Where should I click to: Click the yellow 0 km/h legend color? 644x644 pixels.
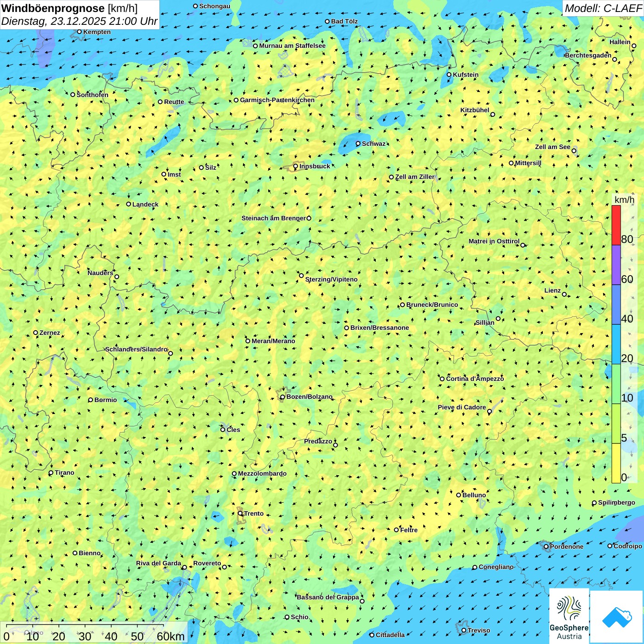point(616,463)
